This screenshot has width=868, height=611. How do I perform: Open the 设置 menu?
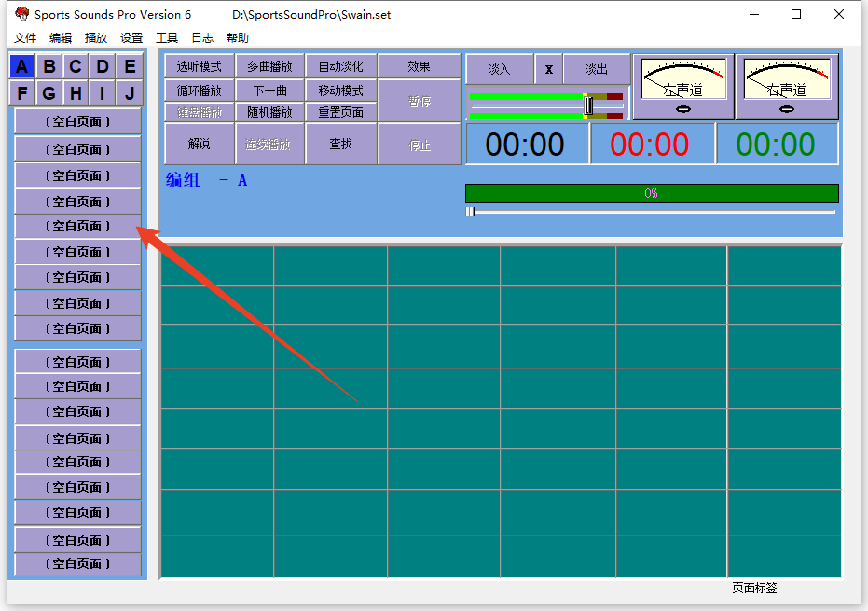[x=131, y=38]
